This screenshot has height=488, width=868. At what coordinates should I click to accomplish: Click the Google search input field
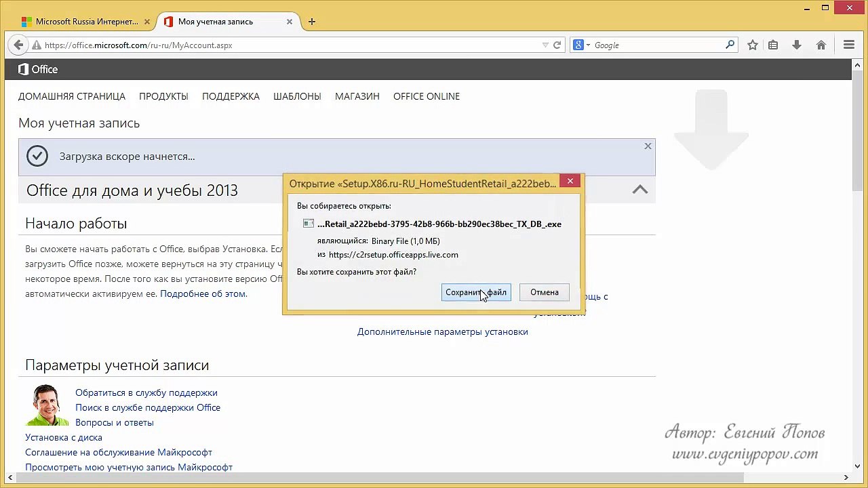[658, 45]
